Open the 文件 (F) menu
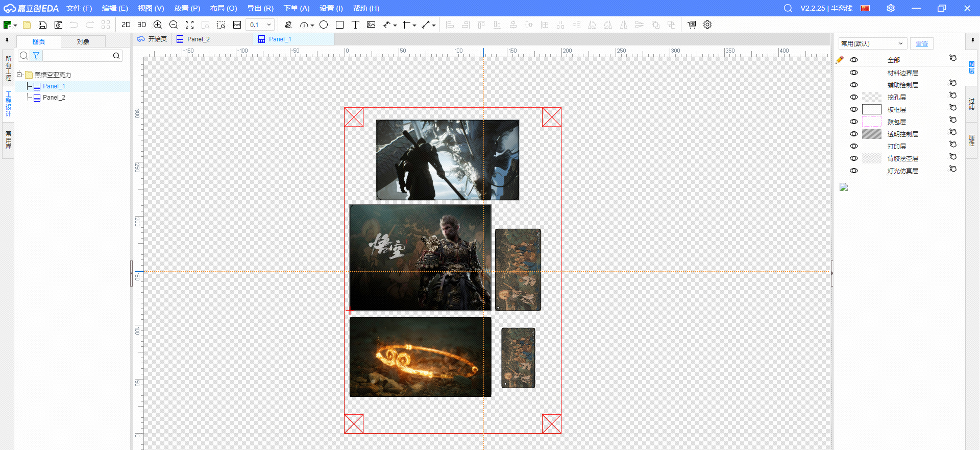Image resolution: width=980 pixels, height=450 pixels. click(x=79, y=8)
